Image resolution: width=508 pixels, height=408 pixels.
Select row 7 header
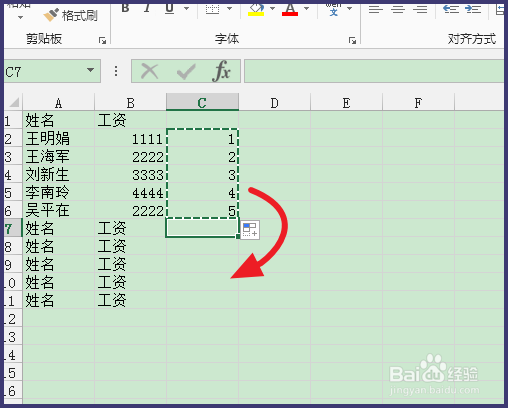tap(13, 228)
